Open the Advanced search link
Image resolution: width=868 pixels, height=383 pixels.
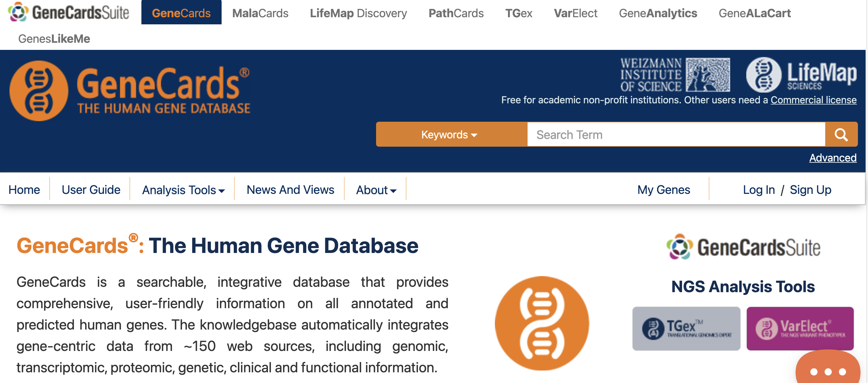[833, 158]
